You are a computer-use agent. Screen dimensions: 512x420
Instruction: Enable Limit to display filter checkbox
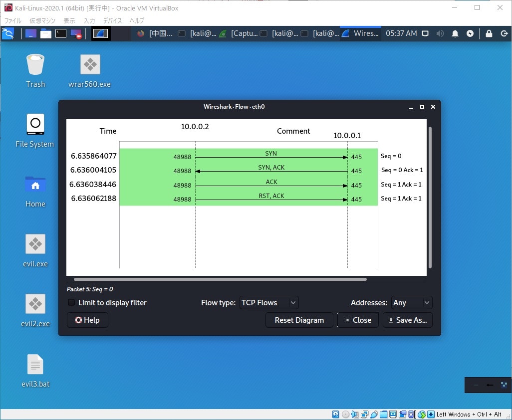(71, 302)
